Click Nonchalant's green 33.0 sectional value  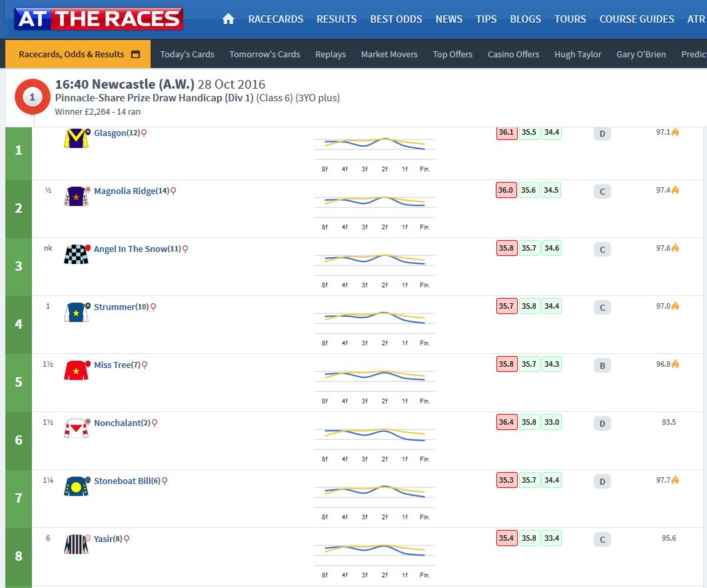coord(552,423)
